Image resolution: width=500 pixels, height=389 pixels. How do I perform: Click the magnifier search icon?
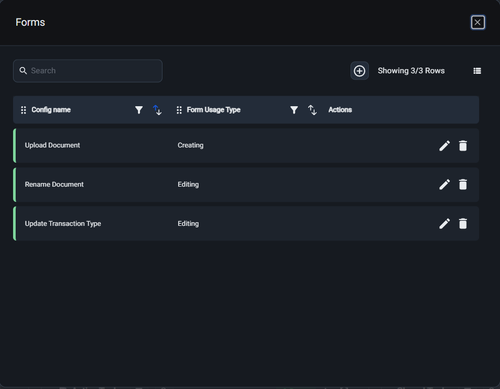(23, 71)
